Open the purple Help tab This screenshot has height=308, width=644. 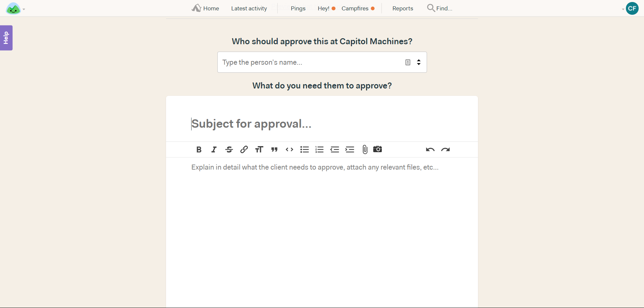pos(6,38)
